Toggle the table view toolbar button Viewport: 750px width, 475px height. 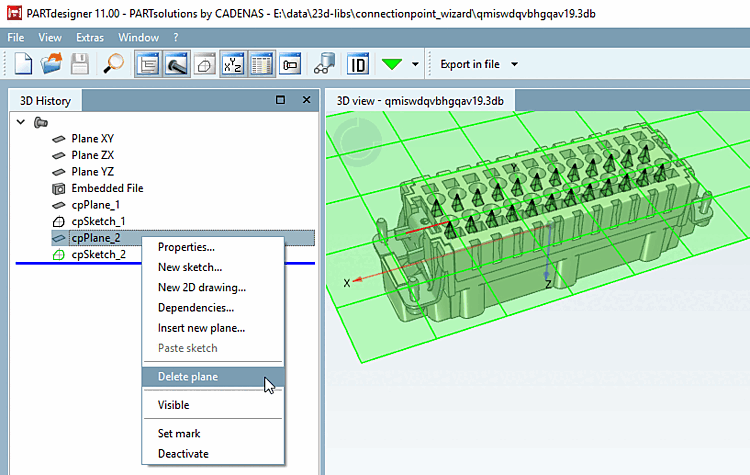click(262, 65)
